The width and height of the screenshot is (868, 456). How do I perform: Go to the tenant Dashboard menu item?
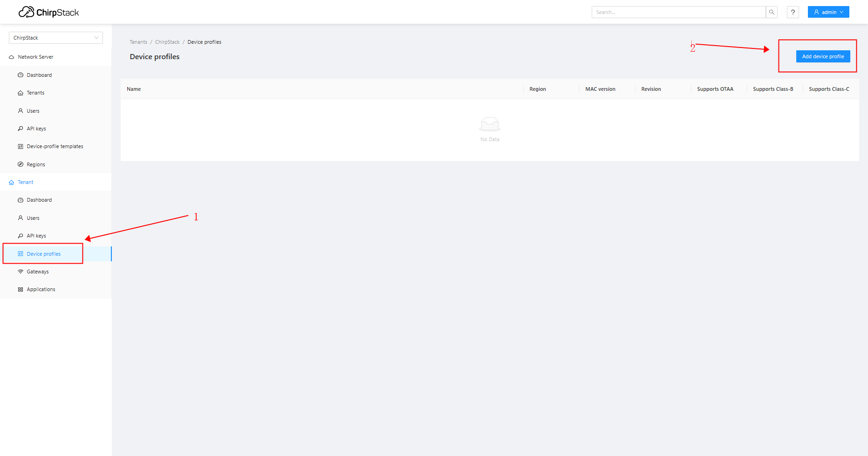[x=39, y=200]
